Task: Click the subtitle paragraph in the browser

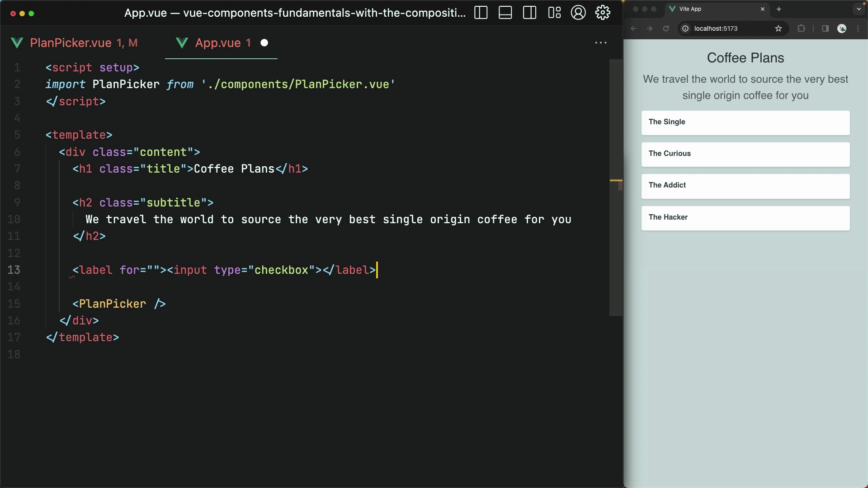Action: pos(745,87)
